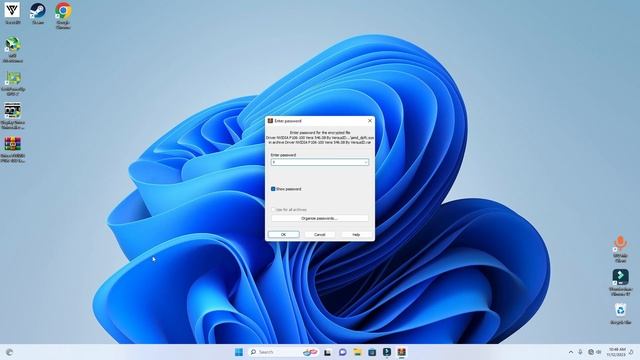Select the Recycle Bin desktop icon
Image resolution: width=640 pixels, height=360 pixels.
click(620, 313)
